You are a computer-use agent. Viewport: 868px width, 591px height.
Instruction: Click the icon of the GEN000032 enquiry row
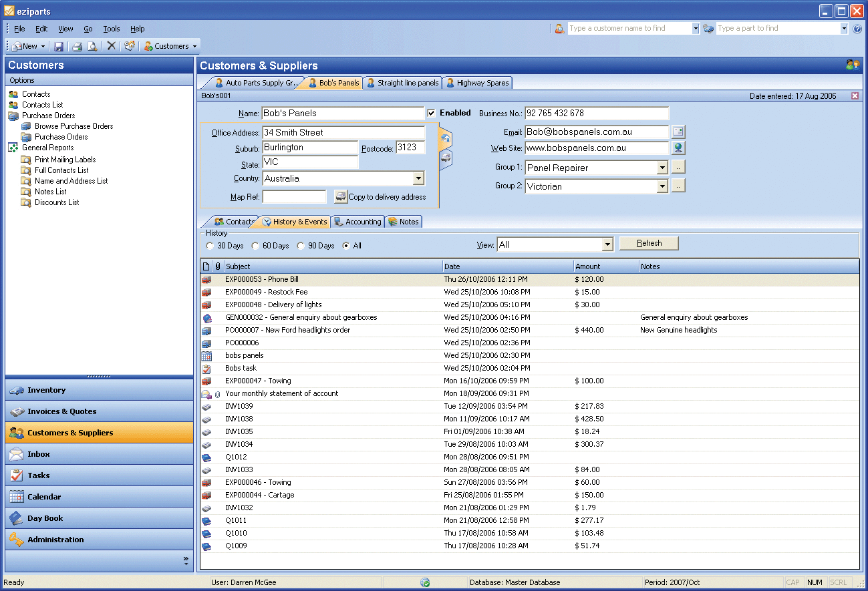coord(206,318)
